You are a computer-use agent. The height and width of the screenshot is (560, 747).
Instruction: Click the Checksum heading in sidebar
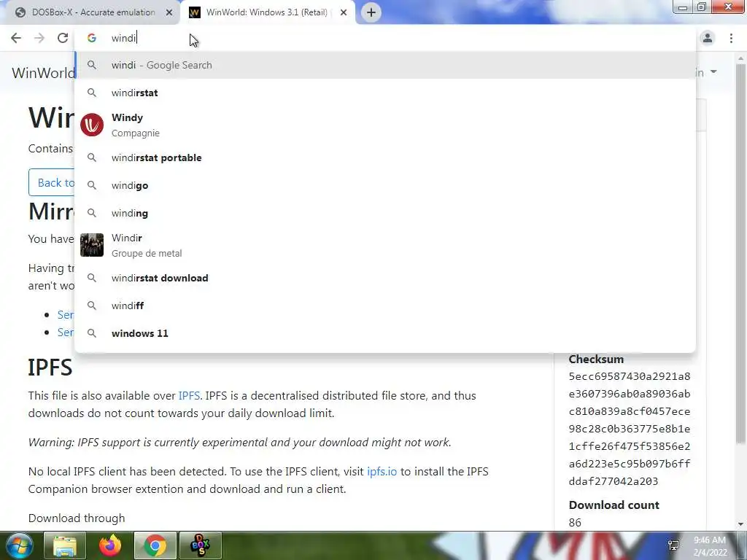click(x=596, y=359)
